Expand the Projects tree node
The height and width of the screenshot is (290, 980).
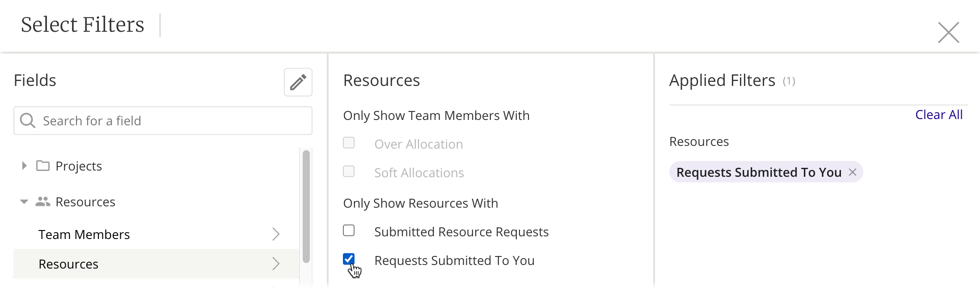[x=24, y=166]
